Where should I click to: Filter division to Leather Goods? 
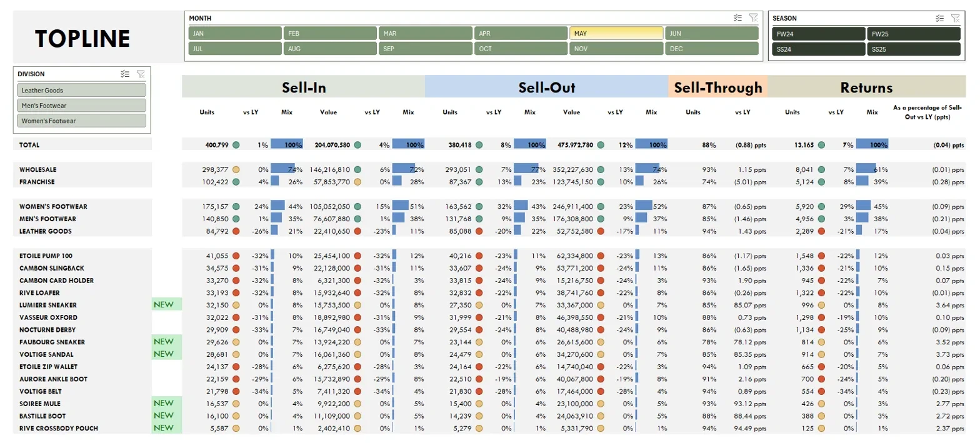81,90
